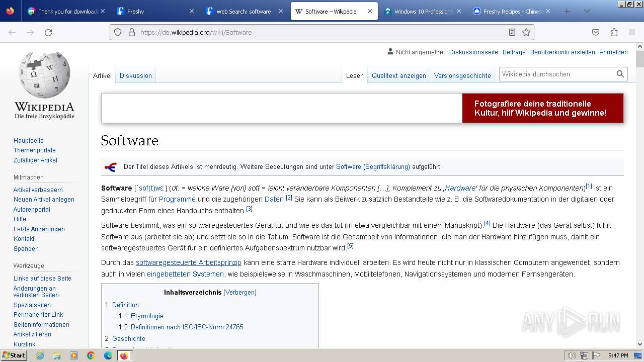Open 'eingebetteten Systemen' link
Screen dimensions: 644x362
coord(185,274)
